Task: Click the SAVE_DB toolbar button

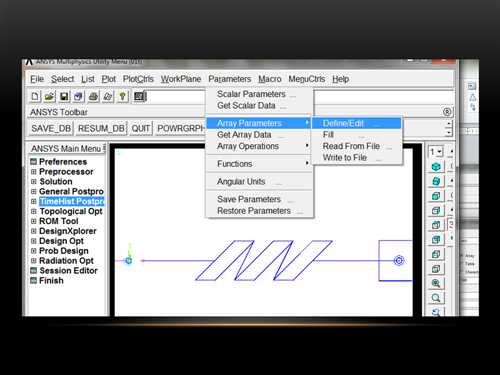Action: coord(51,128)
